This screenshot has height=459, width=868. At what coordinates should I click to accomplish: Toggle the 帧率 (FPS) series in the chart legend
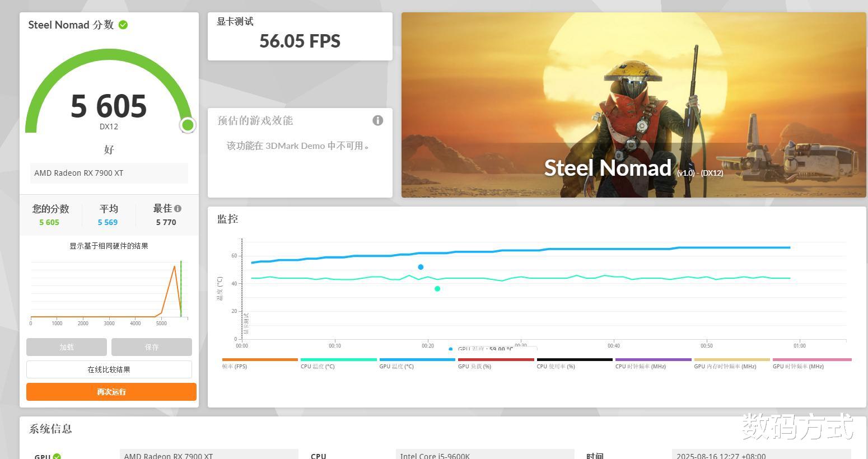(260, 363)
